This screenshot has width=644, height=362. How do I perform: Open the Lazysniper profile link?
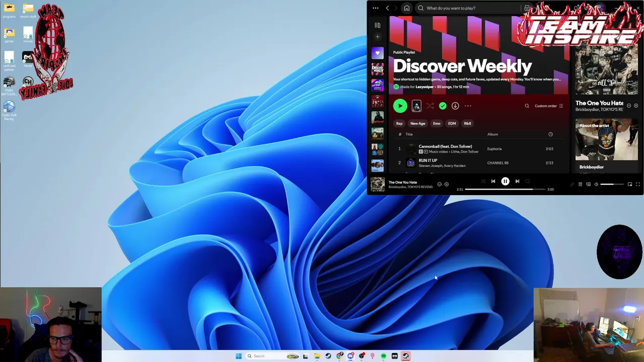coord(424,86)
